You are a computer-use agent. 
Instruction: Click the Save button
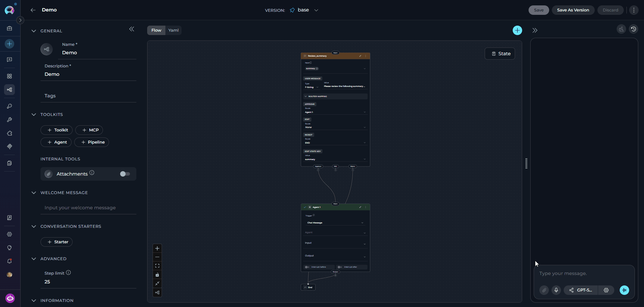[x=539, y=10]
